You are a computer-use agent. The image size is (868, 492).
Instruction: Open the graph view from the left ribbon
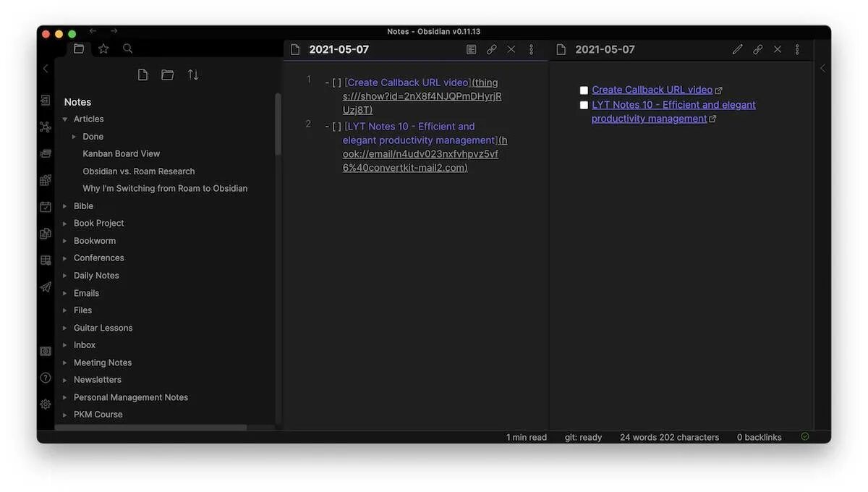pyautogui.click(x=45, y=126)
